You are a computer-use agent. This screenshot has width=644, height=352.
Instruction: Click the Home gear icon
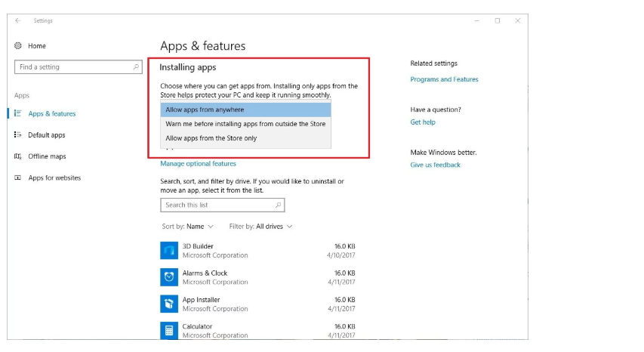click(18, 46)
